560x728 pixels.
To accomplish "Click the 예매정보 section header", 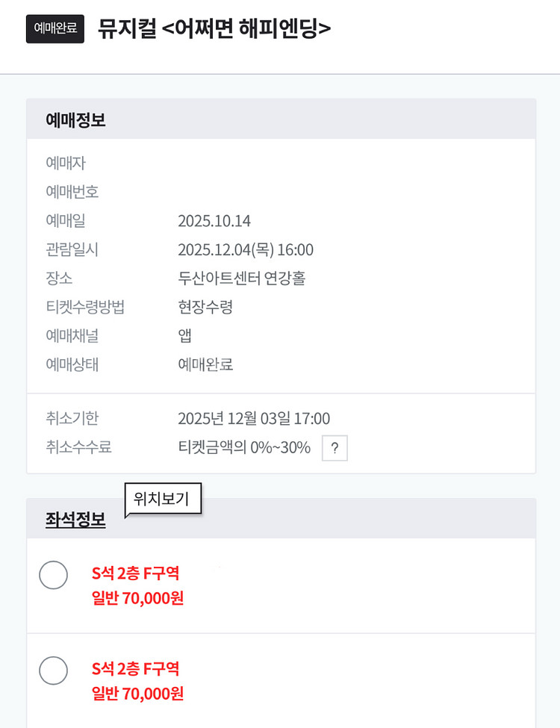I will (75, 119).
